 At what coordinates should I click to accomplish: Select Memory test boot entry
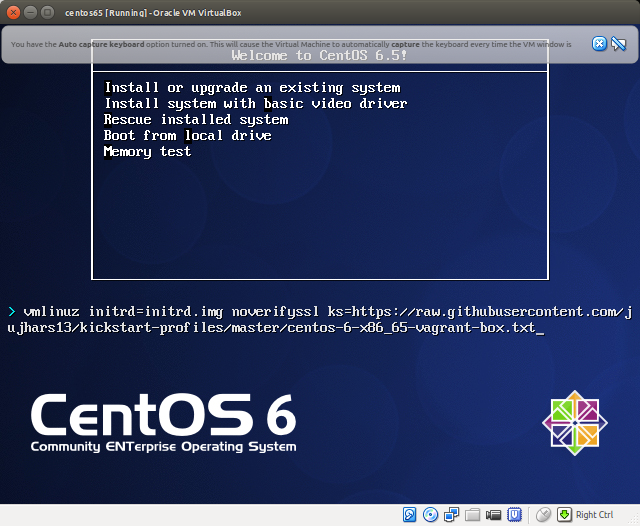coord(147,151)
